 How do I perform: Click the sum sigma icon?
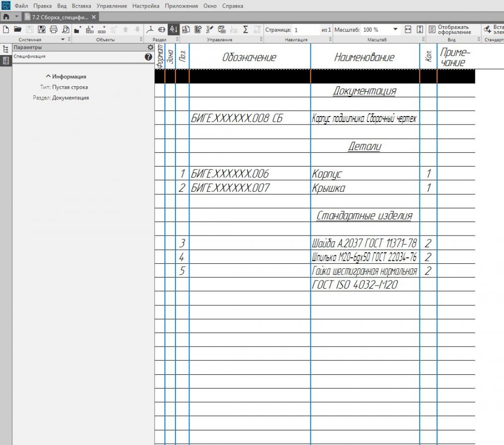click(x=245, y=30)
